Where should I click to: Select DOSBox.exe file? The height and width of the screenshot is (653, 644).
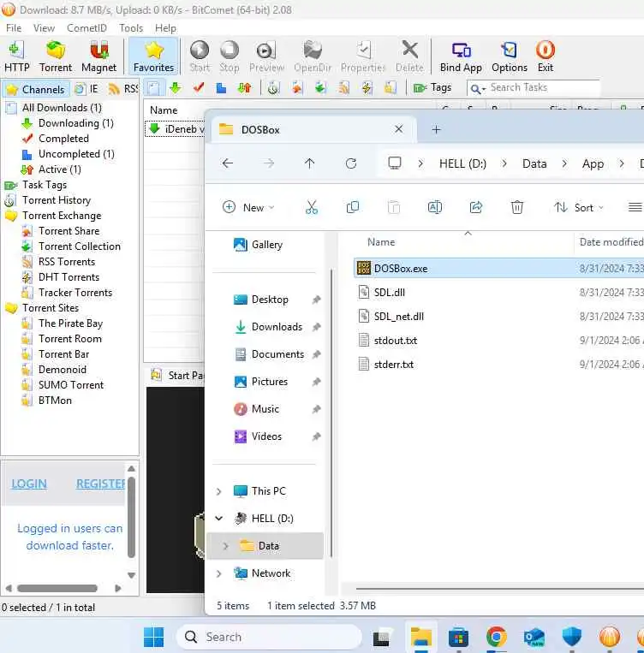pos(498,269)
